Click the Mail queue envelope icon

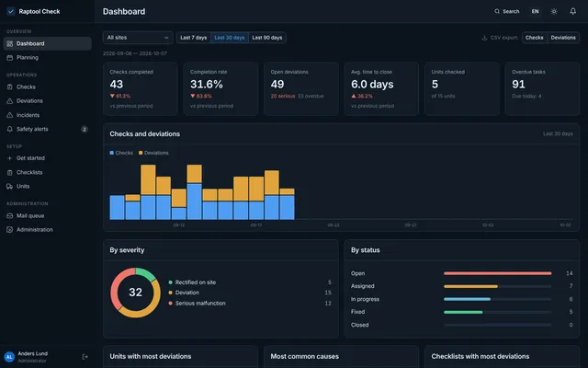pyautogui.click(x=10, y=215)
